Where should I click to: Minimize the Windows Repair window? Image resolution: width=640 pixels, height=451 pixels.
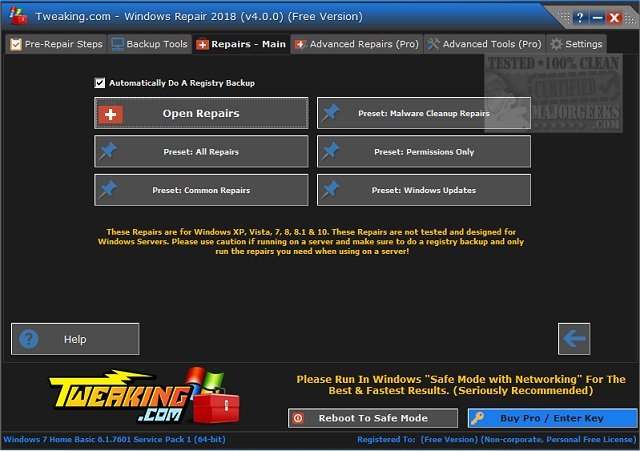(x=597, y=18)
